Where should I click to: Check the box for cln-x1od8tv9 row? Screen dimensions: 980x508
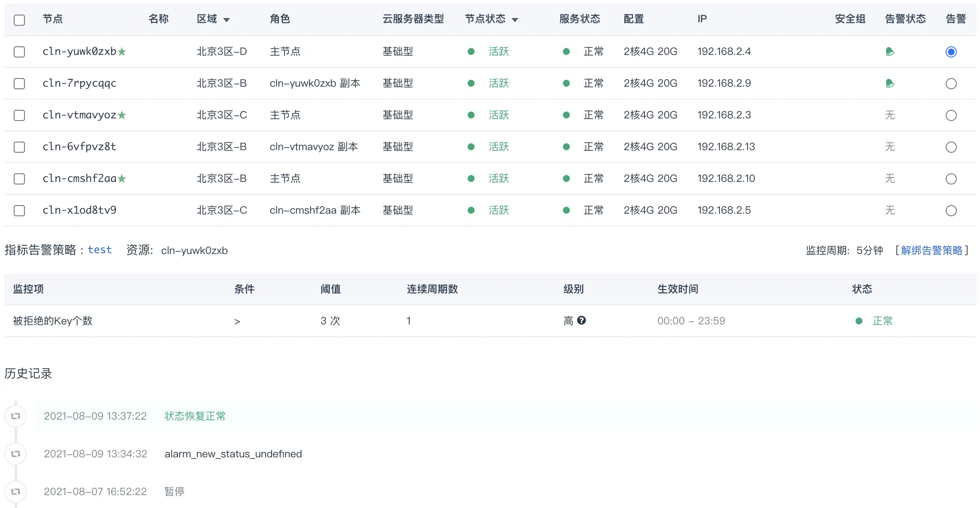point(19,211)
